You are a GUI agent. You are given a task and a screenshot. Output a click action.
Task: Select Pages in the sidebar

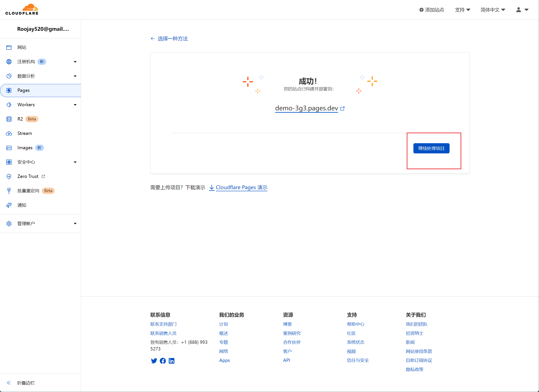[x=23, y=90]
